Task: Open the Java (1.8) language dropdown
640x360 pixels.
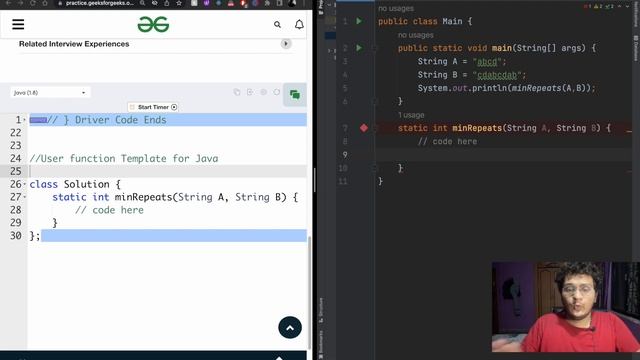Action: [50, 93]
